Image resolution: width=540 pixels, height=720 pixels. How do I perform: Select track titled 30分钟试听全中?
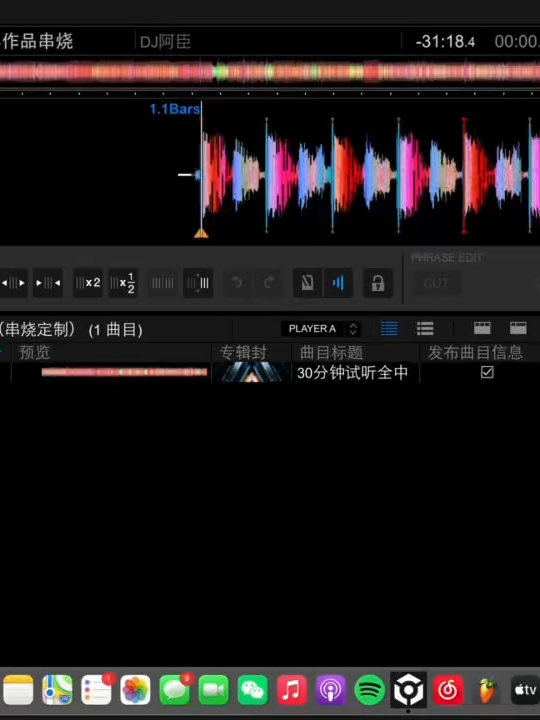tap(353, 373)
